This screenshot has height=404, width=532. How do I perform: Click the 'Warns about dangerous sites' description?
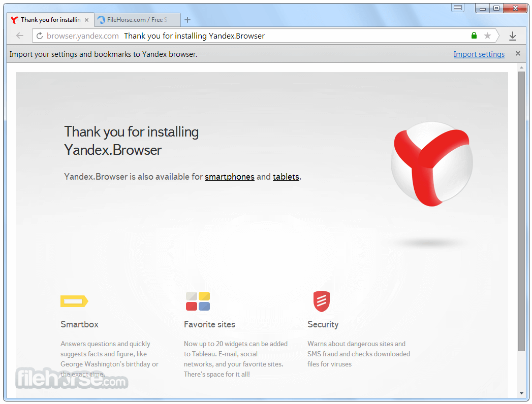coord(359,354)
